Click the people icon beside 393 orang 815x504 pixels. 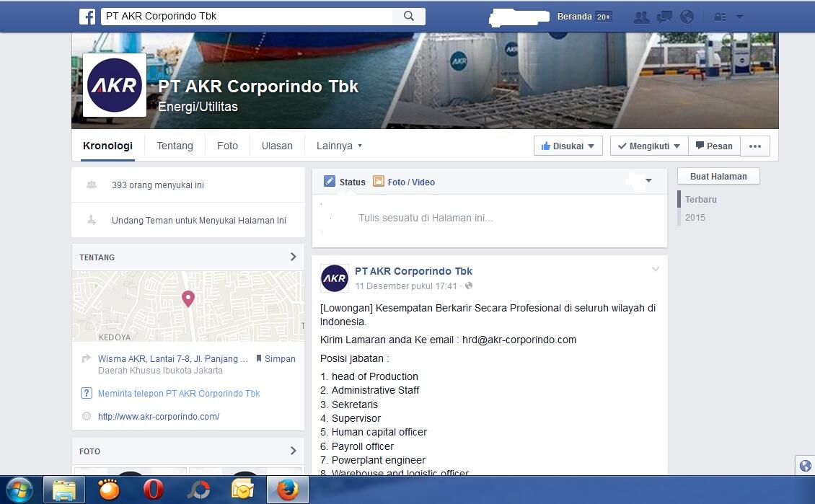coord(92,185)
